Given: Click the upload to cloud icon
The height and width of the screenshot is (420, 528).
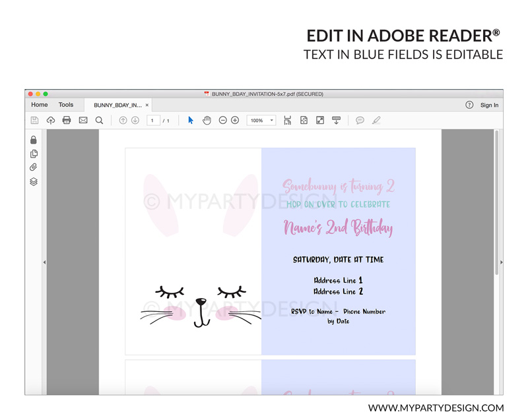Looking at the screenshot, I should tap(51, 121).
